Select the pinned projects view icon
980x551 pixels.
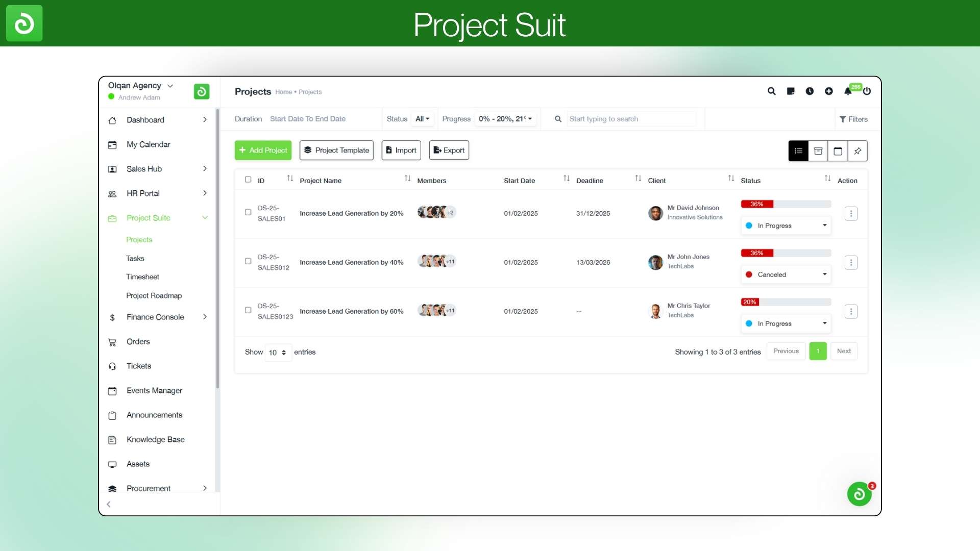click(x=857, y=151)
